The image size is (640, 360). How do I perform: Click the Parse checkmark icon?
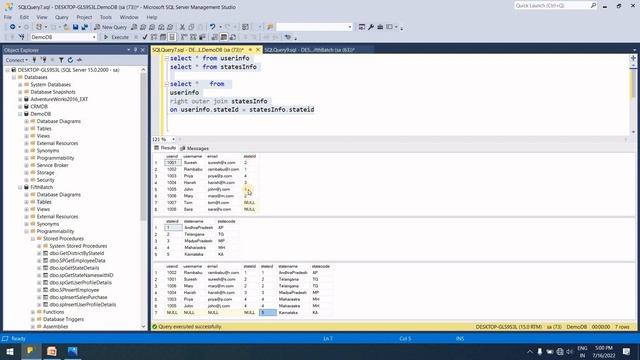145,37
